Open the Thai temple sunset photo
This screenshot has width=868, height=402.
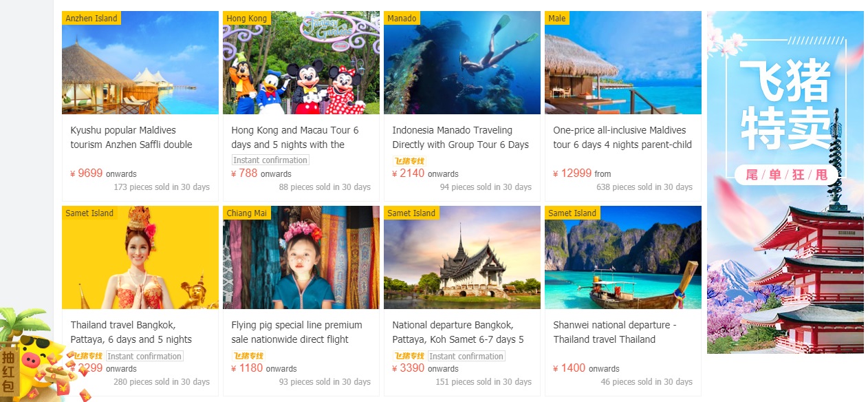pyautogui.click(x=462, y=257)
